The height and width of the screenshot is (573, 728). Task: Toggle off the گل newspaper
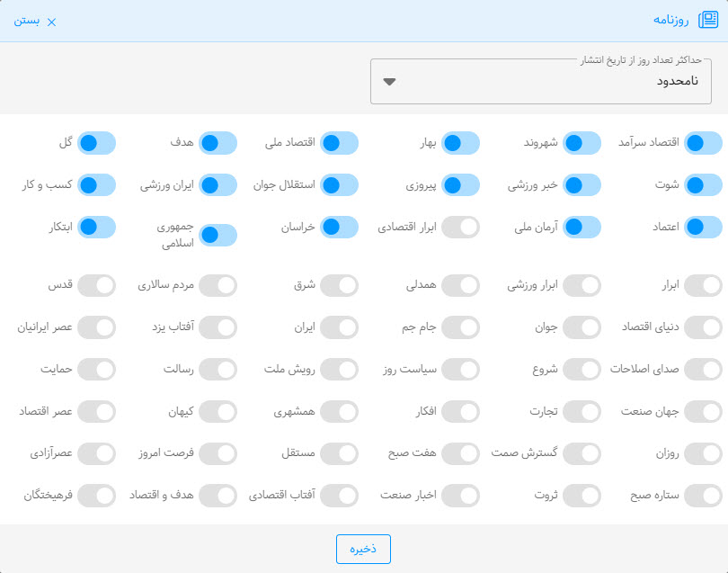pyautogui.click(x=97, y=143)
